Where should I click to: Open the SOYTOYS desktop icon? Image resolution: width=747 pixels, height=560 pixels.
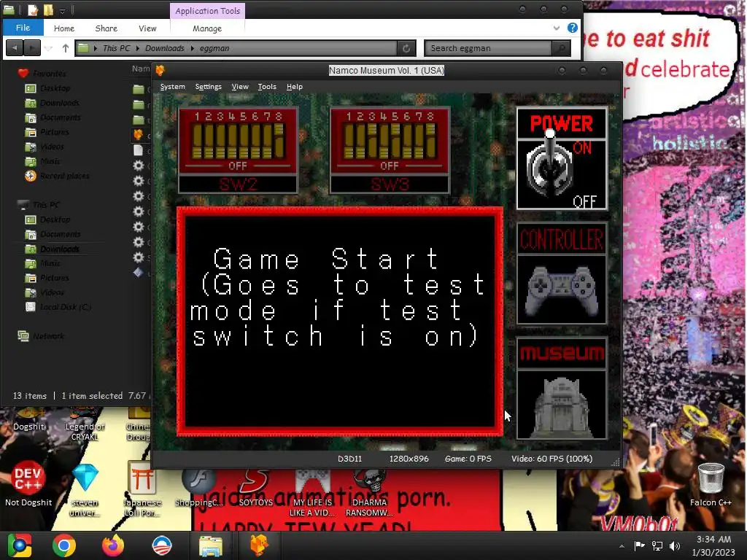point(256,488)
